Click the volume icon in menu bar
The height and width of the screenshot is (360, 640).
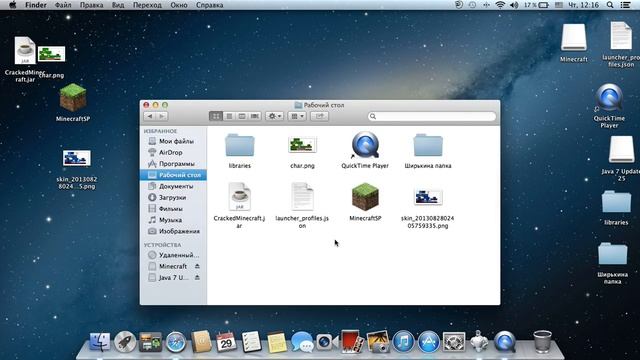514,5
